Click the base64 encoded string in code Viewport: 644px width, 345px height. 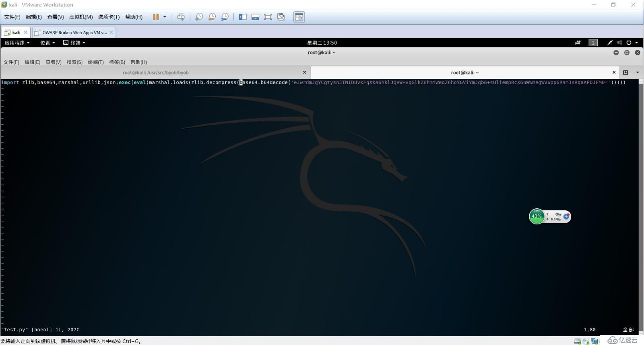point(450,82)
